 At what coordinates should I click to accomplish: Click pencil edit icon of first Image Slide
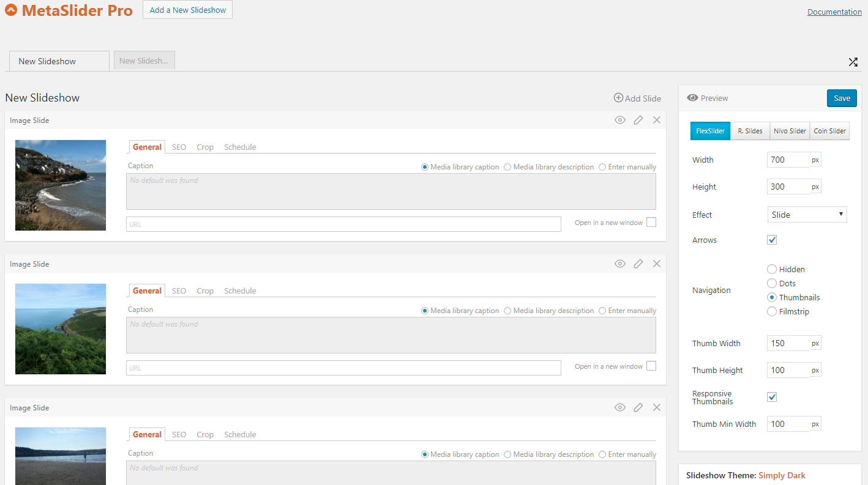(x=638, y=120)
